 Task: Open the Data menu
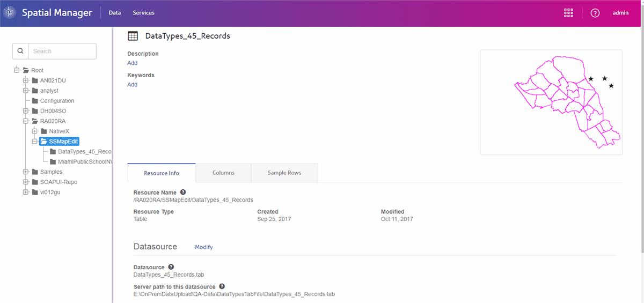pos(115,13)
